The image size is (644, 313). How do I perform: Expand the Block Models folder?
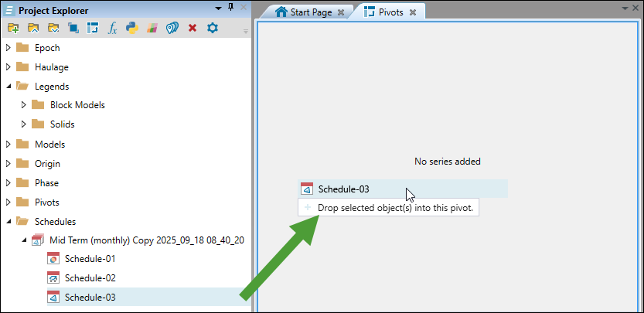tap(24, 105)
